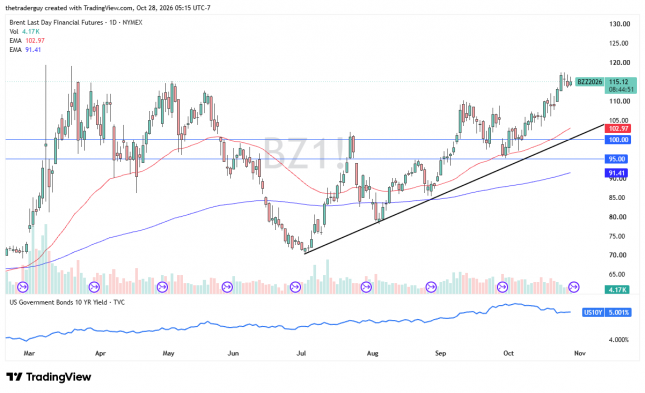Viewport: 645px width, 393px height.
Task: Click the 125.00 price axis label
Action: (619, 43)
